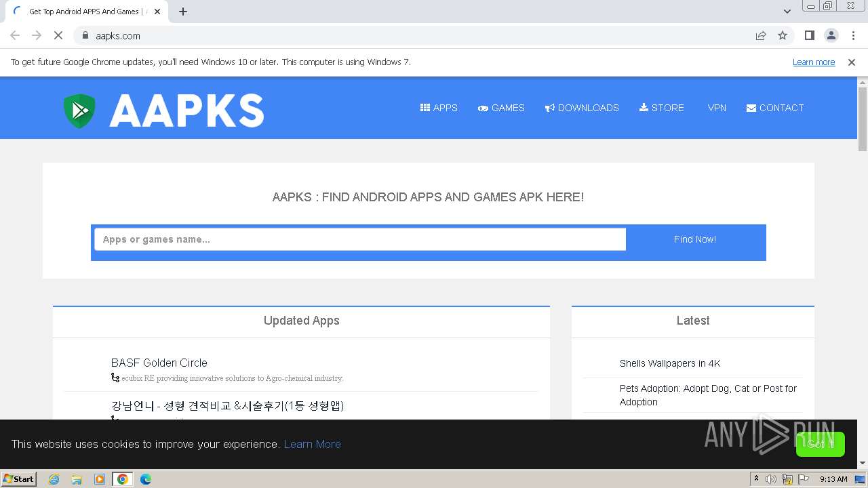
Task: Open the 강남언니 app entry
Action: point(227,406)
